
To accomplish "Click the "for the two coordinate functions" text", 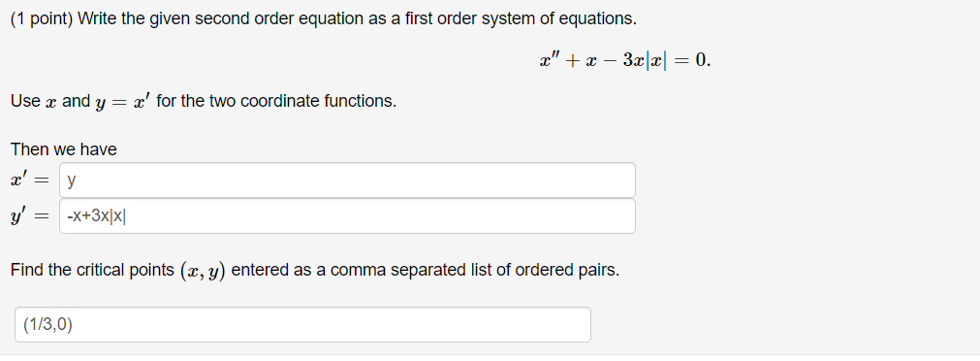I will coord(276,101).
